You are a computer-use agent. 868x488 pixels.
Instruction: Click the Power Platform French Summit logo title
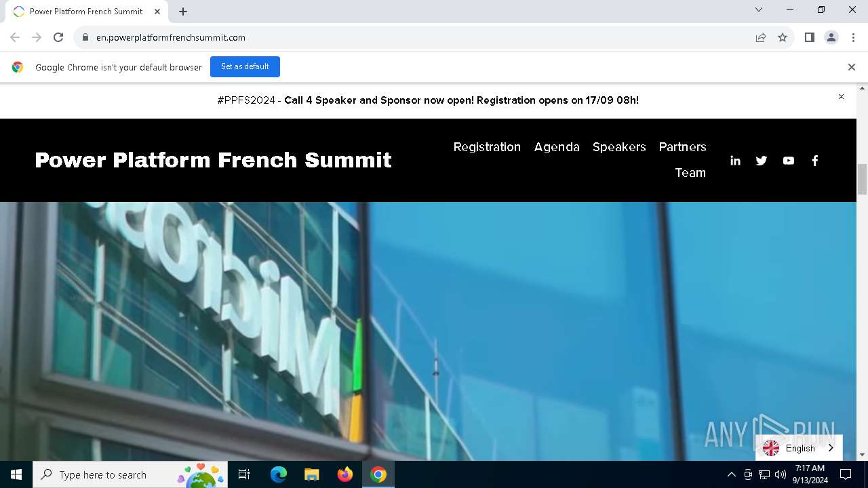(x=213, y=160)
